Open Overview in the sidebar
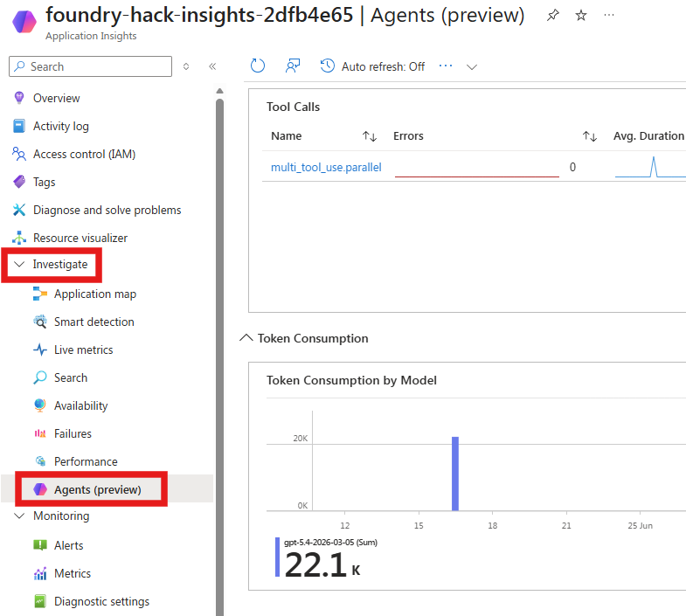The width and height of the screenshot is (686, 616). (57, 98)
